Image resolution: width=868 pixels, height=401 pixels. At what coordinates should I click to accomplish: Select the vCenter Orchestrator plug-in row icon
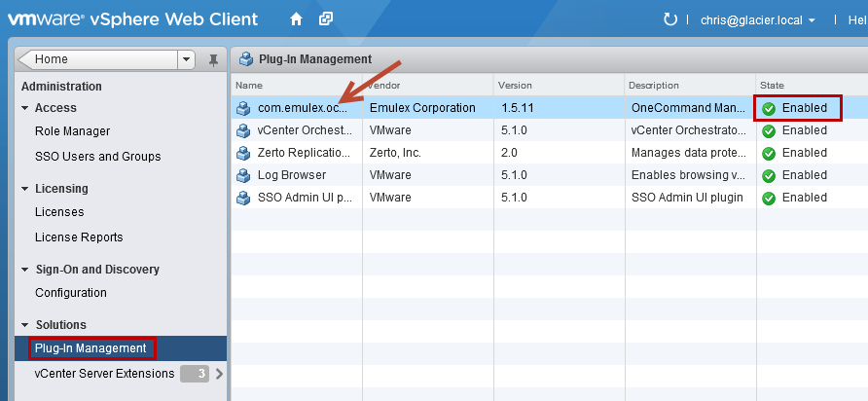[243, 130]
